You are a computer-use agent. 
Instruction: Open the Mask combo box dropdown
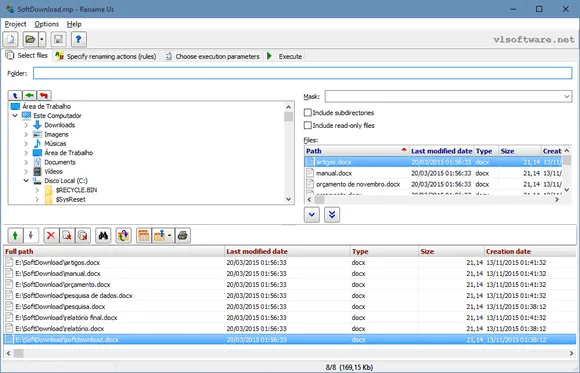567,97
